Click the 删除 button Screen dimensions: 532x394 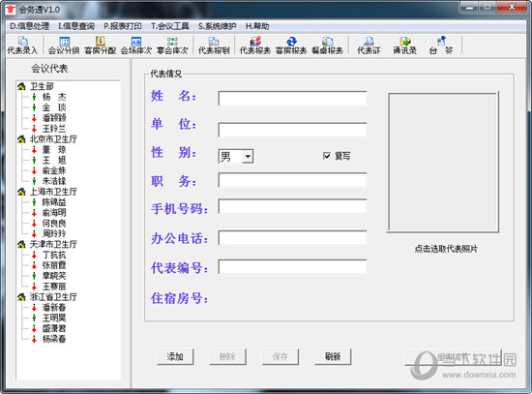tap(227, 356)
